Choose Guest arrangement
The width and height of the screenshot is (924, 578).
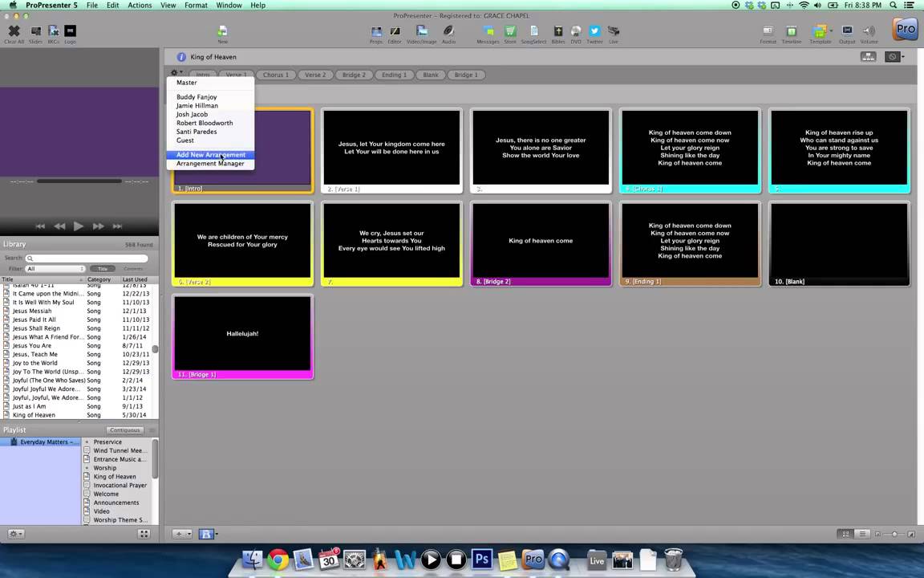pos(185,140)
